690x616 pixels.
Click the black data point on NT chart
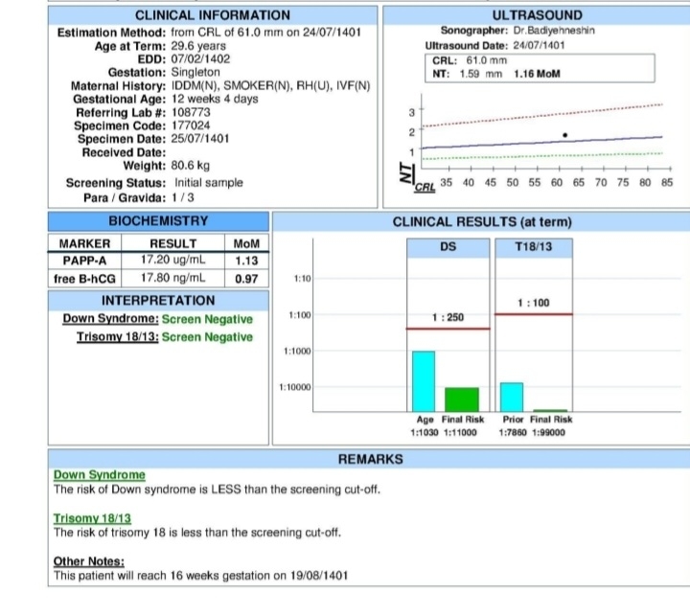click(564, 135)
